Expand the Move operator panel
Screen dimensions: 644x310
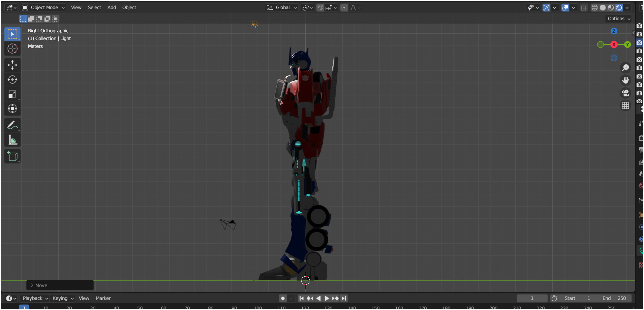(x=60, y=285)
